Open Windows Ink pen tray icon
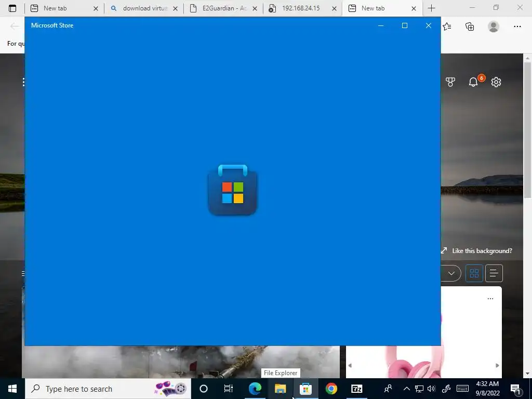 pos(446,389)
